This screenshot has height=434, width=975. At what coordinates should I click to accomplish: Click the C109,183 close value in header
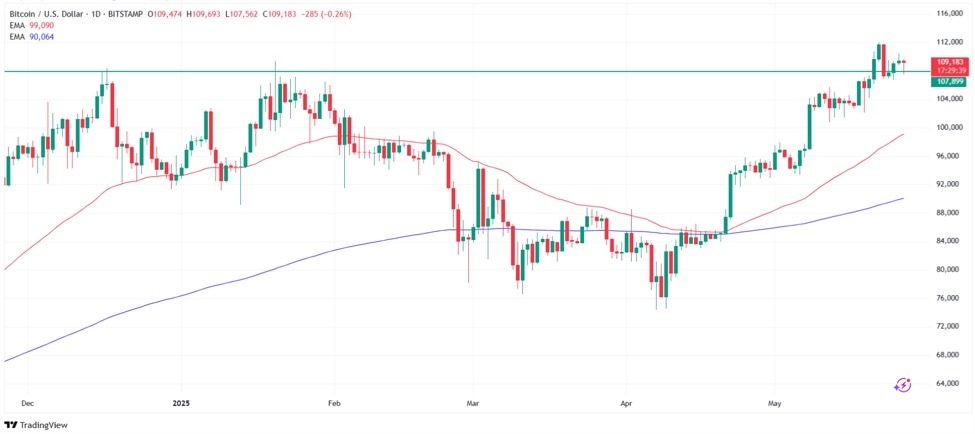click(277, 13)
